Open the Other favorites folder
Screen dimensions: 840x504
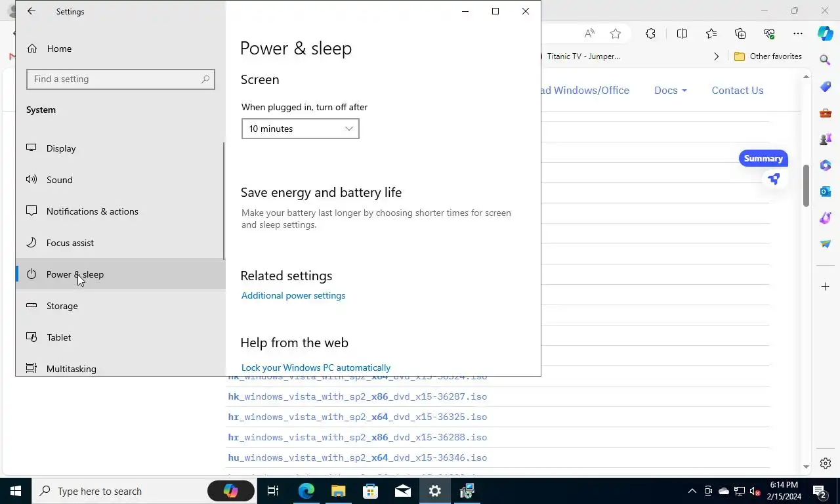click(768, 56)
